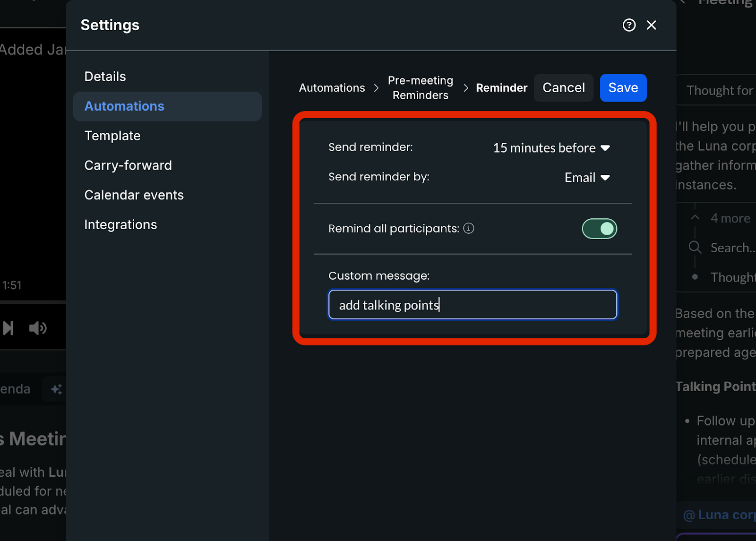Toggle Remind all participants switch
The width and height of the screenshot is (756, 541).
[x=599, y=229]
